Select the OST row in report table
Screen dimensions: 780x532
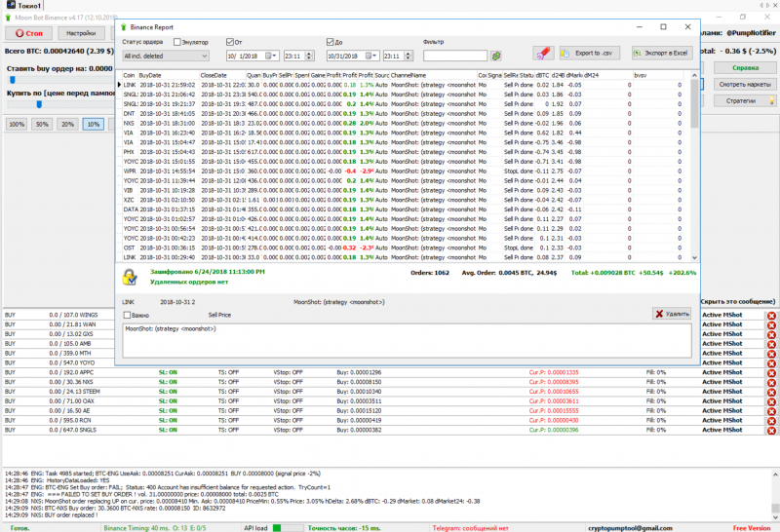click(401, 247)
